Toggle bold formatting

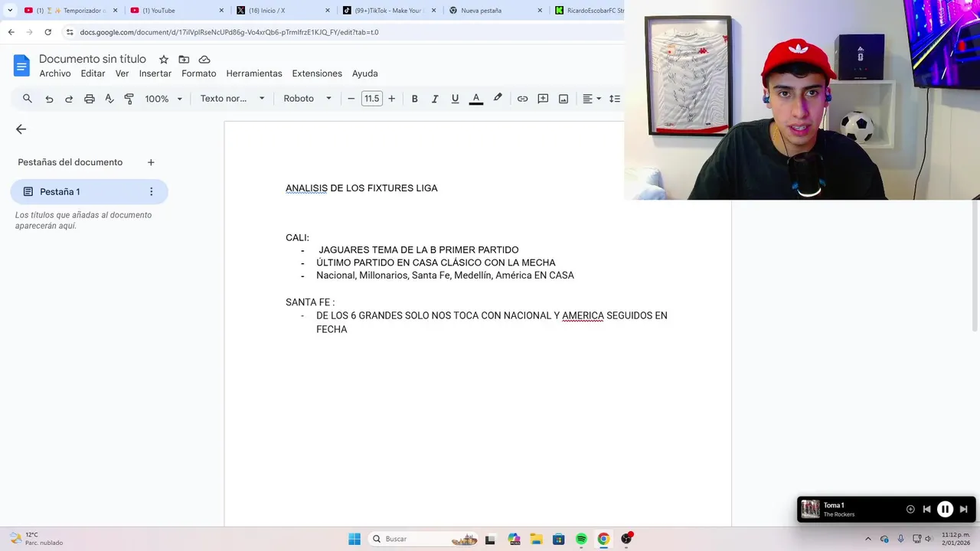click(414, 99)
